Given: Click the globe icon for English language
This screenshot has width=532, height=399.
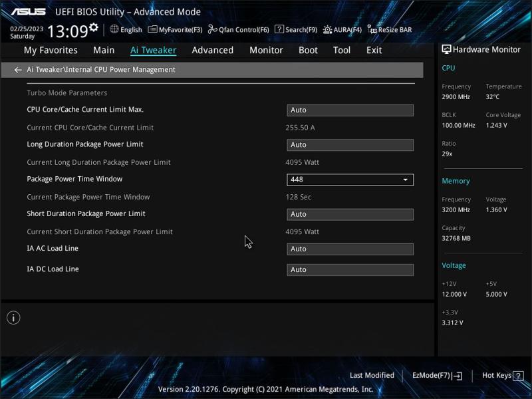Looking at the screenshot, I should (114, 29).
